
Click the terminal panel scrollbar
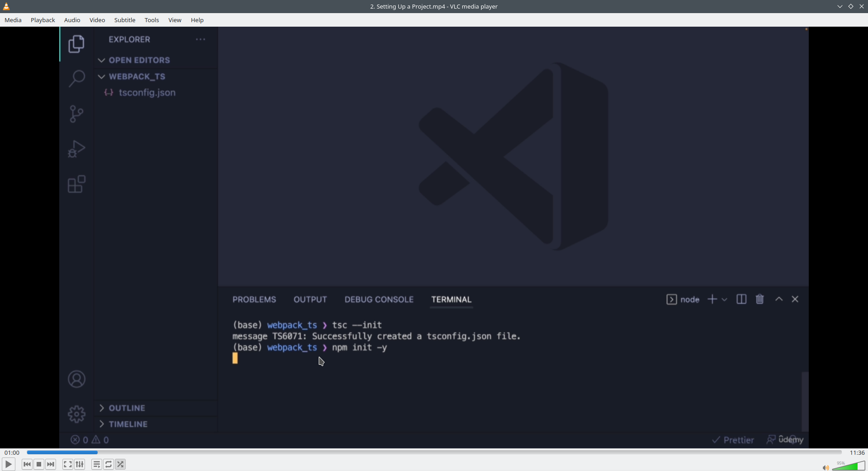805,401
